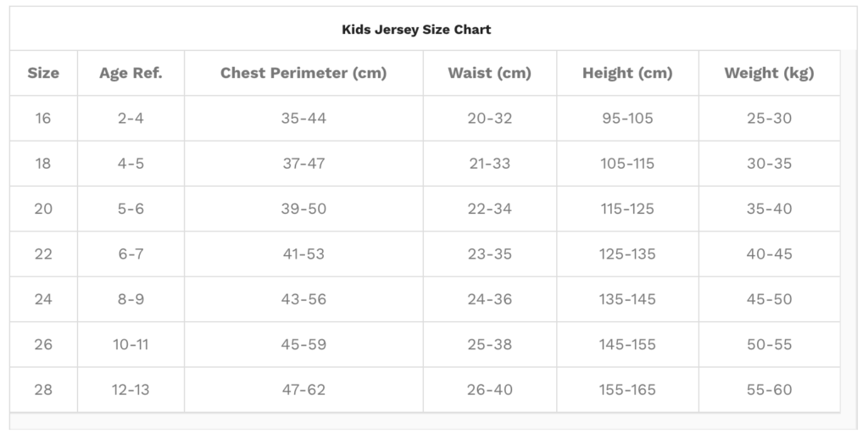Viewport: 868px width, 440px height.
Task: Select the size 18 row cell
Action: point(43,164)
